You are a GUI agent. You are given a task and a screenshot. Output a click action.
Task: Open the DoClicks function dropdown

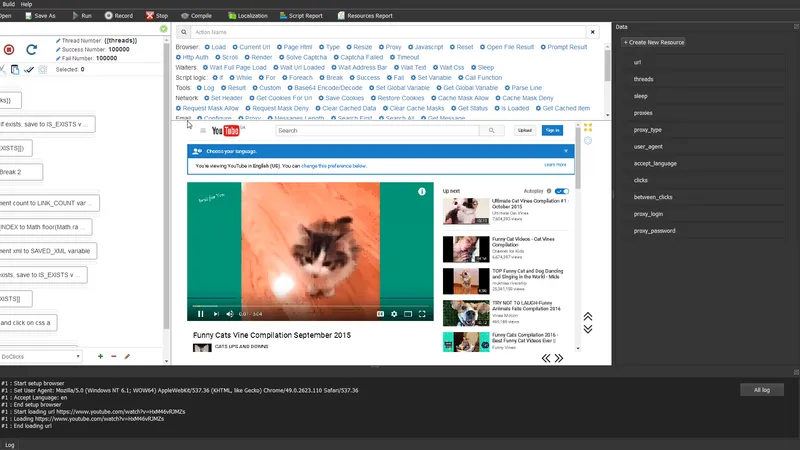pyautogui.click(x=40, y=356)
